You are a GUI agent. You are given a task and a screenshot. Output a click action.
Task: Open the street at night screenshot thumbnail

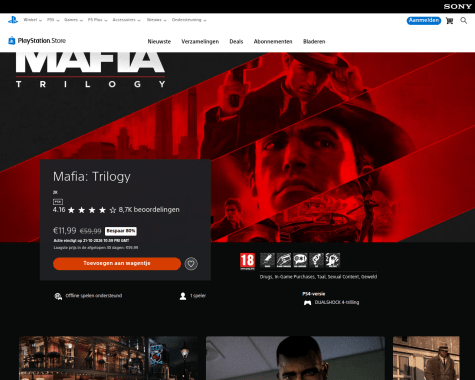click(108, 358)
